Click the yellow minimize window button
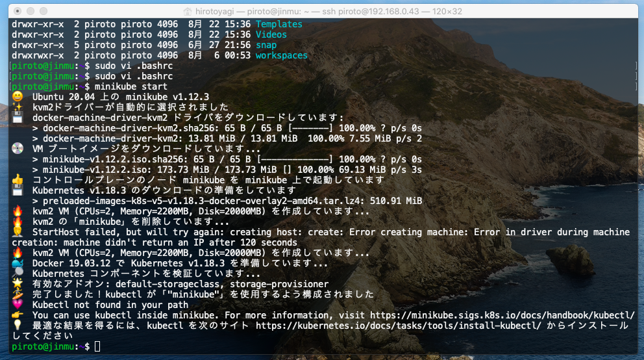 (31, 11)
